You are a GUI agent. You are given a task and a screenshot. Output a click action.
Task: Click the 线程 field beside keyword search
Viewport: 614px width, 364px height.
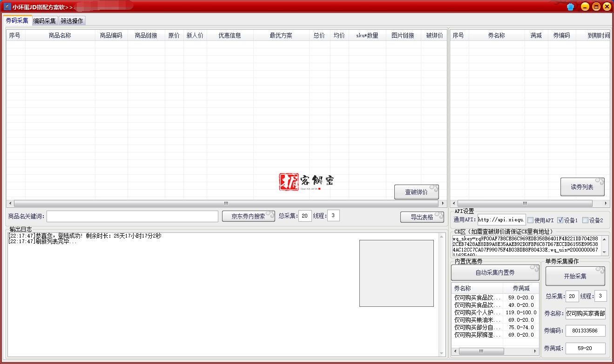(333, 216)
